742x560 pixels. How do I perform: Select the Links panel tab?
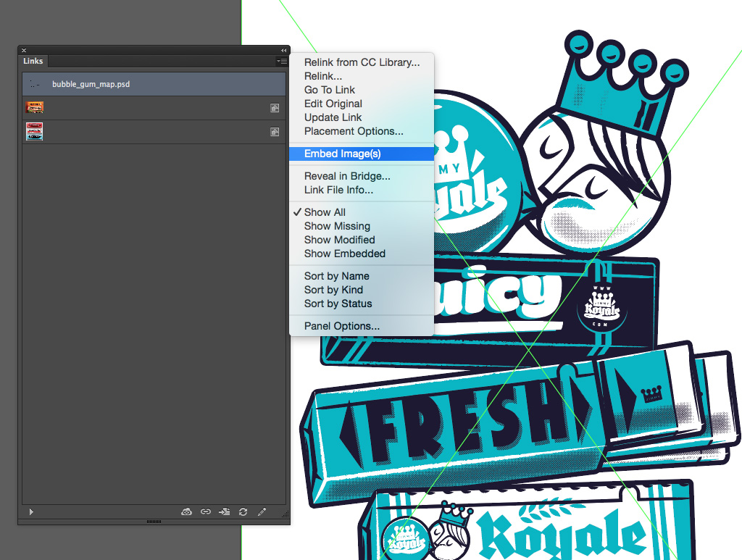point(33,62)
